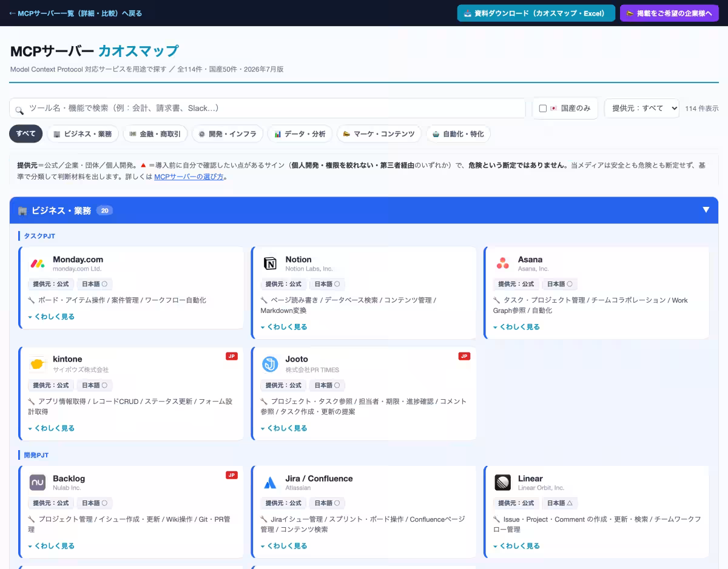Toggle the 国産のみ checkbox
Image resolution: width=728 pixels, height=569 pixels.
tap(543, 109)
